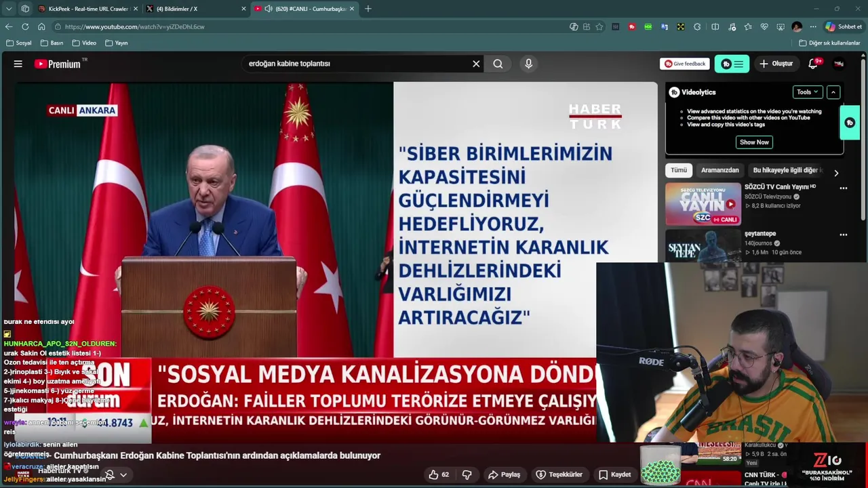Screen dimensions: 868x488
Task: Open options menu for SÖZCÜ TV video
Action: click(x=844, y=188)
